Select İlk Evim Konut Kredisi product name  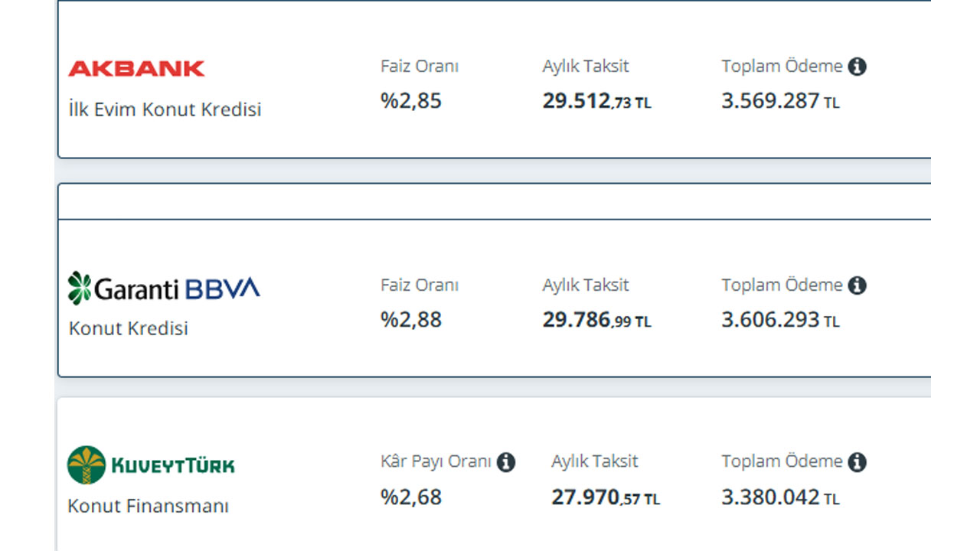tap(165, 109)
